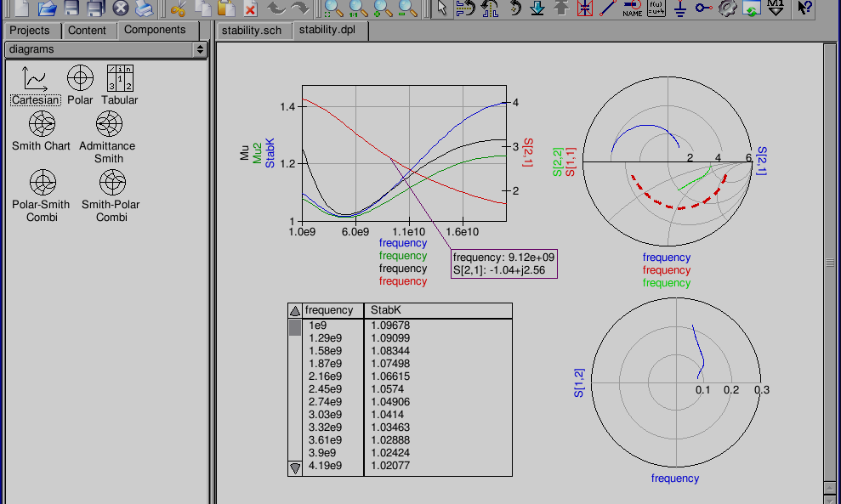Insert equation with the f(u) icon
This screenshot has height=504, width=841.
coord(656,8)
